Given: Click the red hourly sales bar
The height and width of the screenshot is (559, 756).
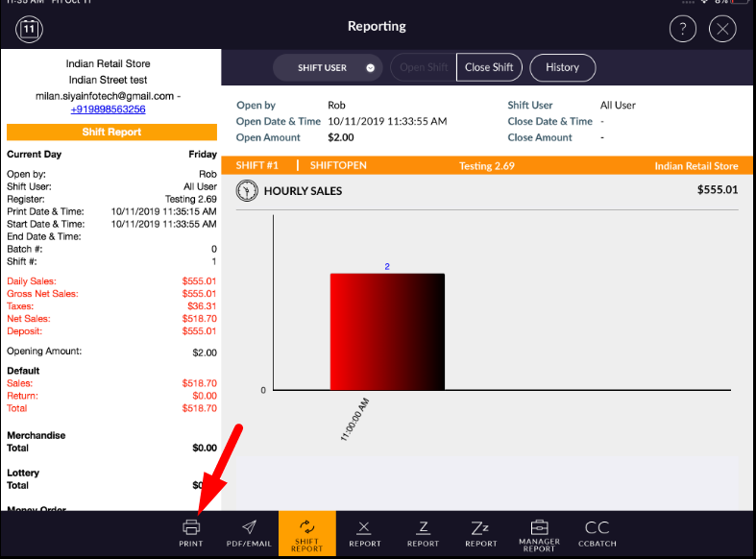Looking at the screenshot, I should click(387, 331).
